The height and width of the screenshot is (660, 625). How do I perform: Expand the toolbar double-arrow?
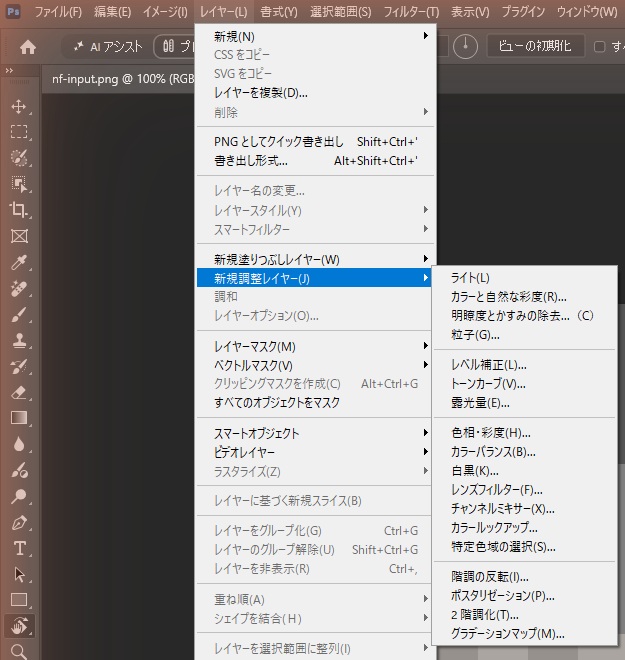(9, 71)
